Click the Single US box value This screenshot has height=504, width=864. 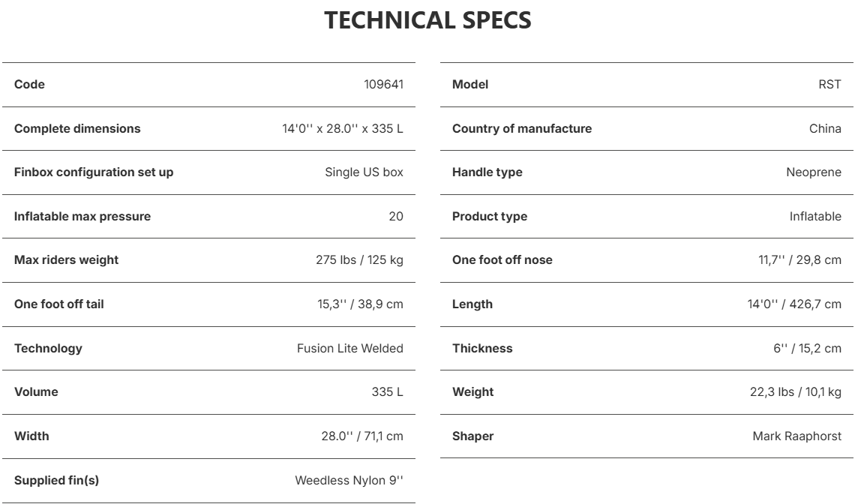(x=364, y=172)
